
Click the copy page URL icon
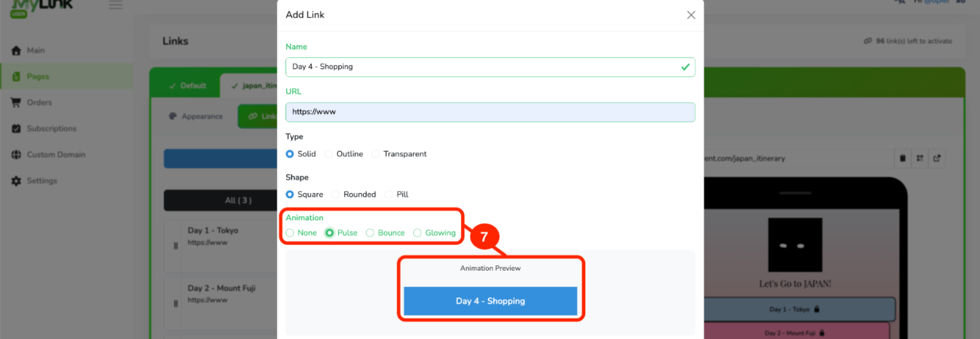tap(903, 159)
